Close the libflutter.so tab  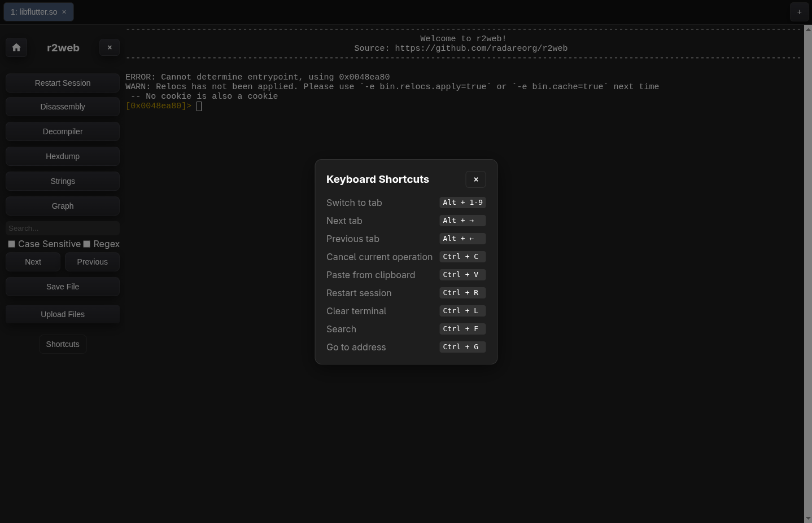click(x=64, y=12)
